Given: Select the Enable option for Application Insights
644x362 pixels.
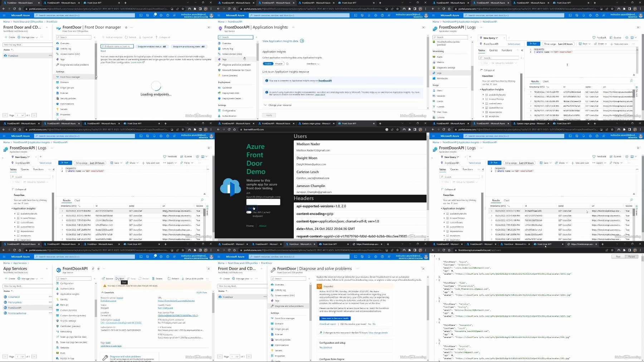Looking at the screenshot, I should 268,64.
